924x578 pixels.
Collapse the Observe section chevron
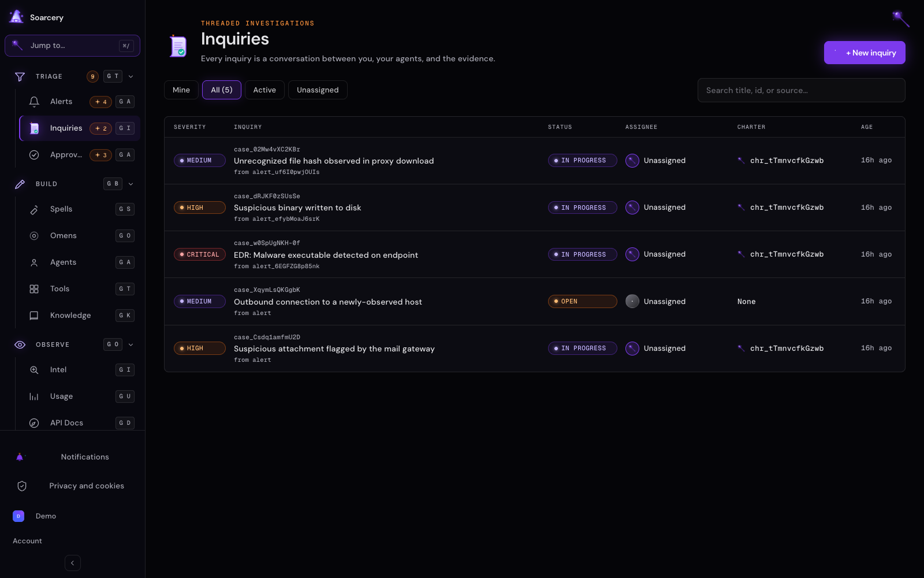[x=131, y=344]
